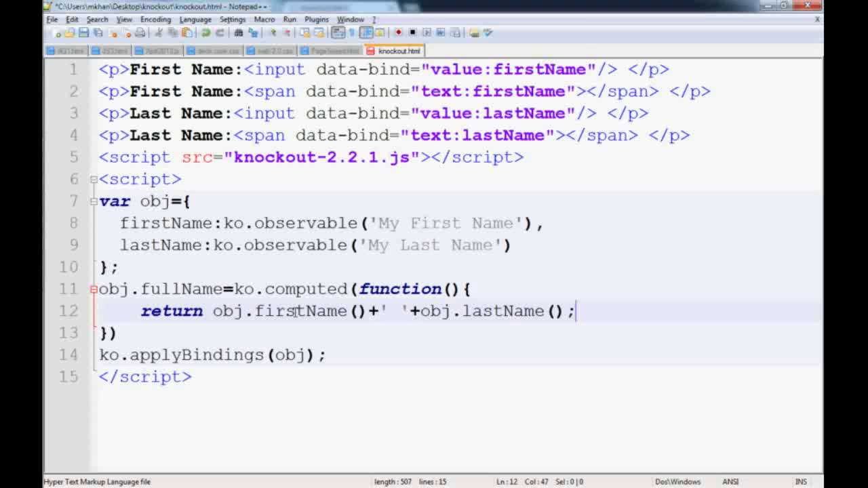Click the 'return' keyword on line 12
868x488 pixels.
coord(172,311)
